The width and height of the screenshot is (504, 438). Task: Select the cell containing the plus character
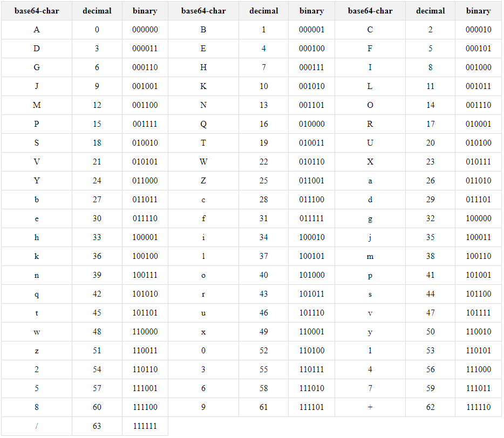(x=370, y=407)
